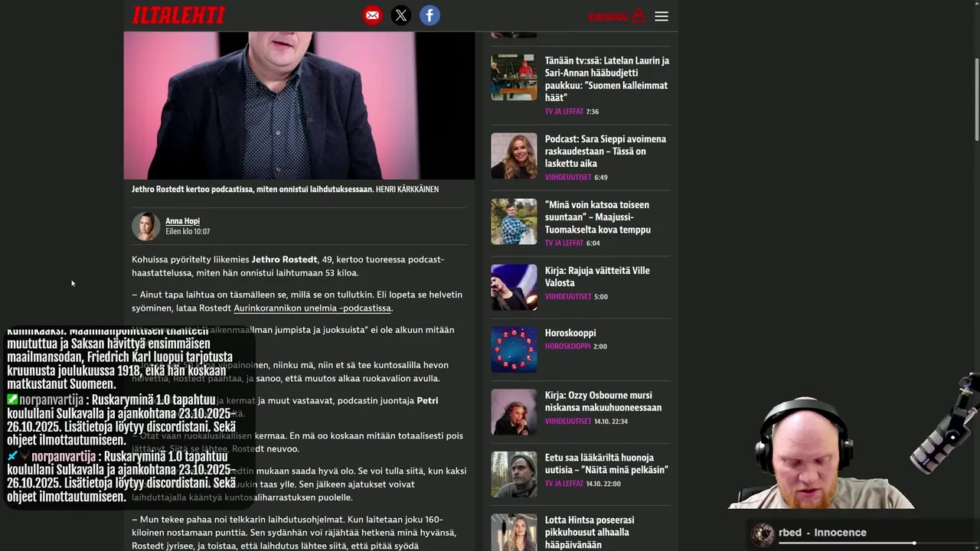Viewport: 980px width, 551px height.
Task: Open the Horoskooppi headline
Action: pos(570,333)
